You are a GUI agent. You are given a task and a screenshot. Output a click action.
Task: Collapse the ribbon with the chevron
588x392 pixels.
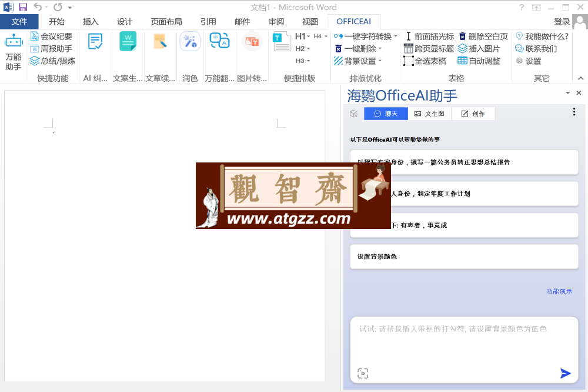point(580,78)
